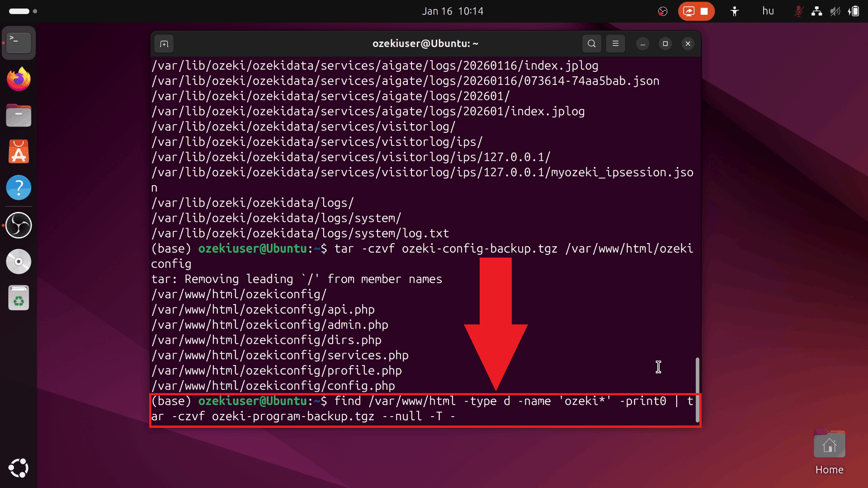This screenshot has height=488, width=868.
Task: Select the ozekiuser@Ubuntu terminal title bar
Action: [x=425, y=43]
